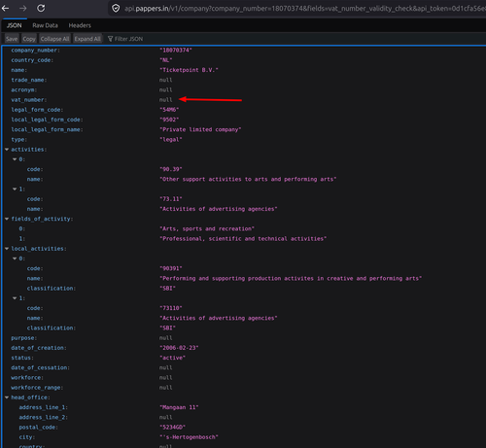Select the value "Ticketpoint B.V."
Viewport: 486px width, 448px height.
tap(189, 70)
